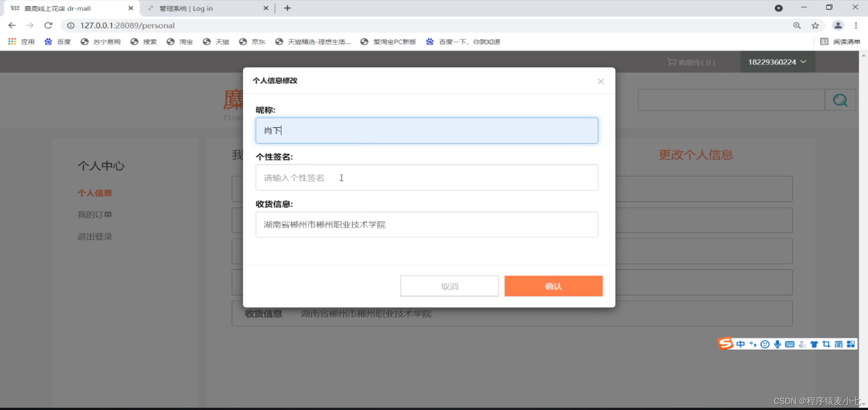The width and height of the screenshot is (868, 410).
Task: Select 个人信息 in sidebar
Action: (x=94, y=193)
